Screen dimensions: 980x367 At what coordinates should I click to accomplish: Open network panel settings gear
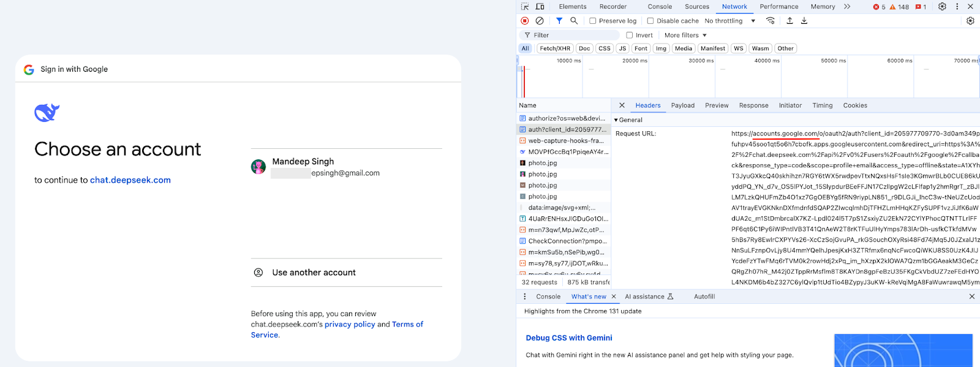[x=970, y=21]
